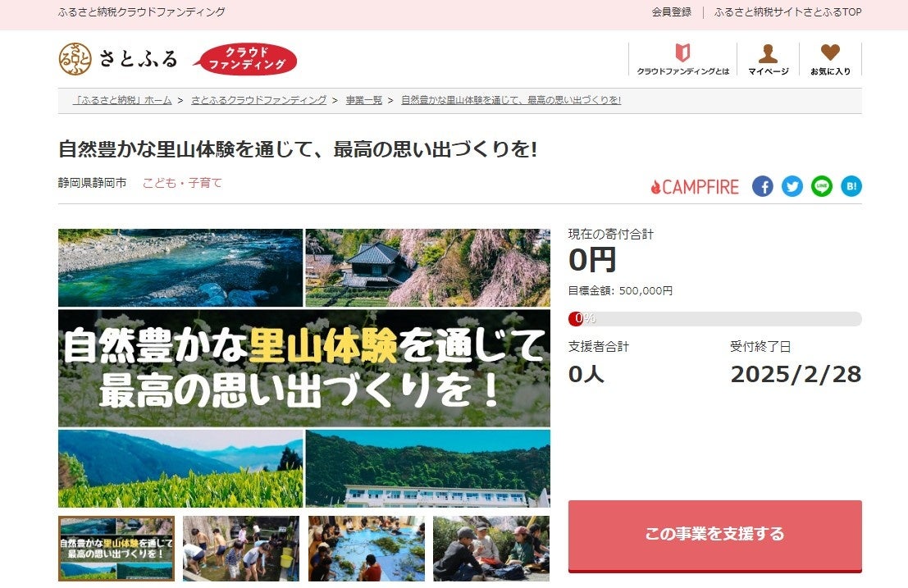The image size is (908, 588).
Task: Open さとふるクラウドファンディング breadcrumb
Action: pyautogui.click(x=259, y=100)
